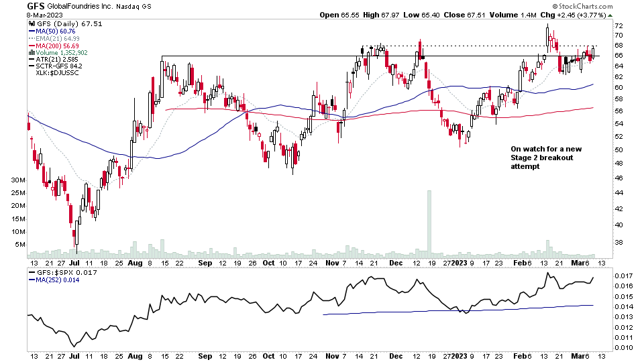Click the ATR(21) 2.585 legend entry
This screenshot has height=362, width=644.
point(56,60)
